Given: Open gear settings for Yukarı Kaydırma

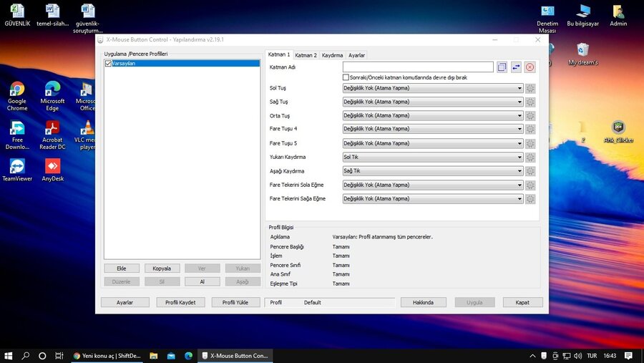Looking at the screenshot, I should (530, 158).
